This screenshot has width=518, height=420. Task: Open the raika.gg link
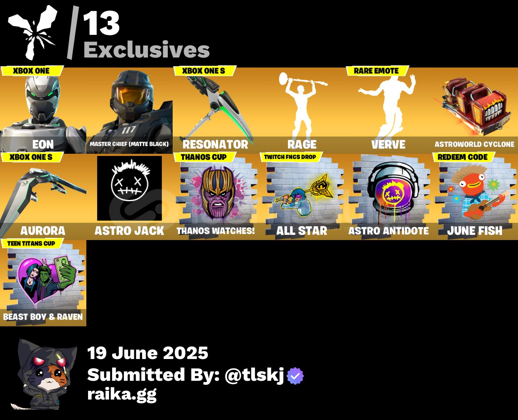(122, 395)
